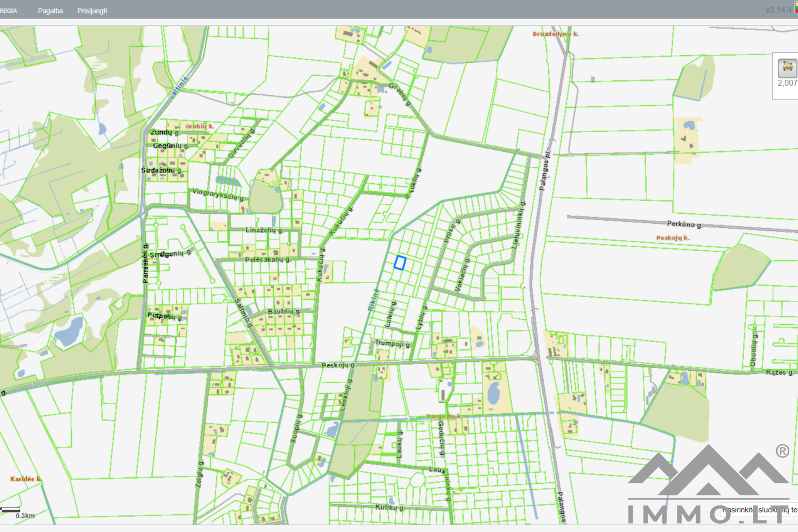
Task: Open the Pagalba help menu
Action: point(50,11)
